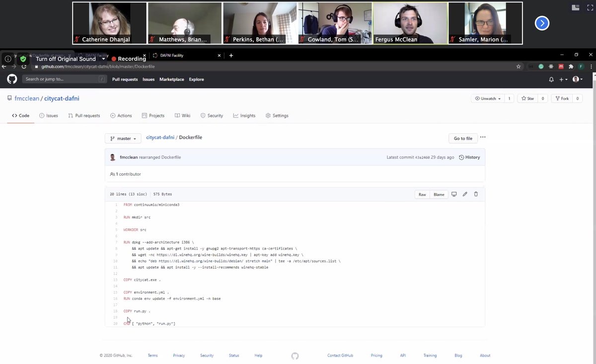Open the rearranged Dockerfile commit message
This screenshot has height=364, width=596.
point(160,157)
